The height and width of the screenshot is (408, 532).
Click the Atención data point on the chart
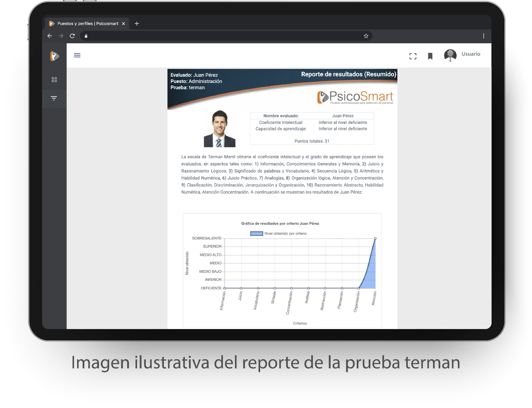(x=375, y=238)
